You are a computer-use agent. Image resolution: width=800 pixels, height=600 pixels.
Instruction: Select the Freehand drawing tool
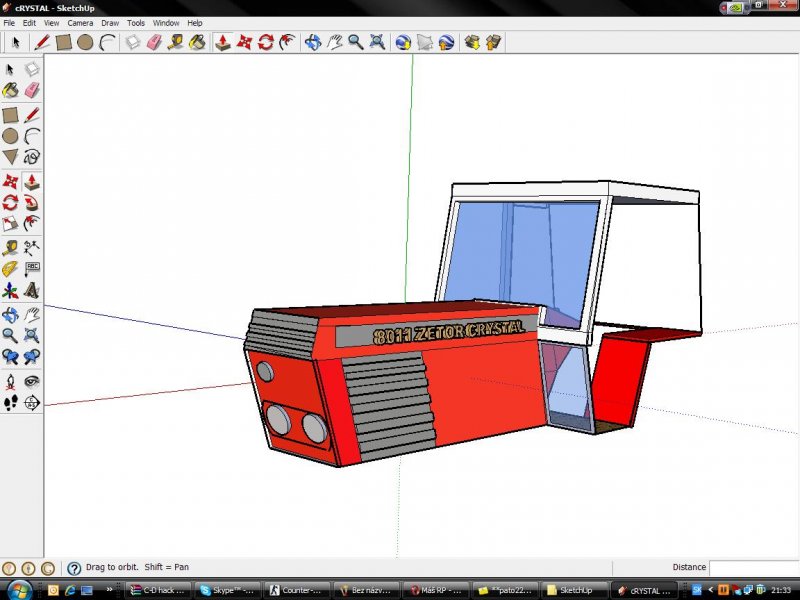[x=32, y=157]
